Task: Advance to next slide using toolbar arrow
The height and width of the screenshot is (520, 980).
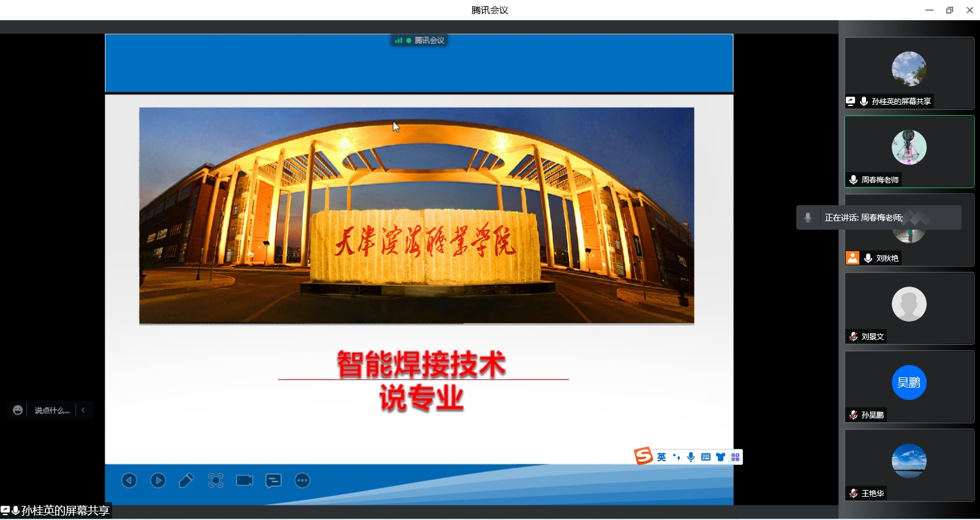Action: 158,481
